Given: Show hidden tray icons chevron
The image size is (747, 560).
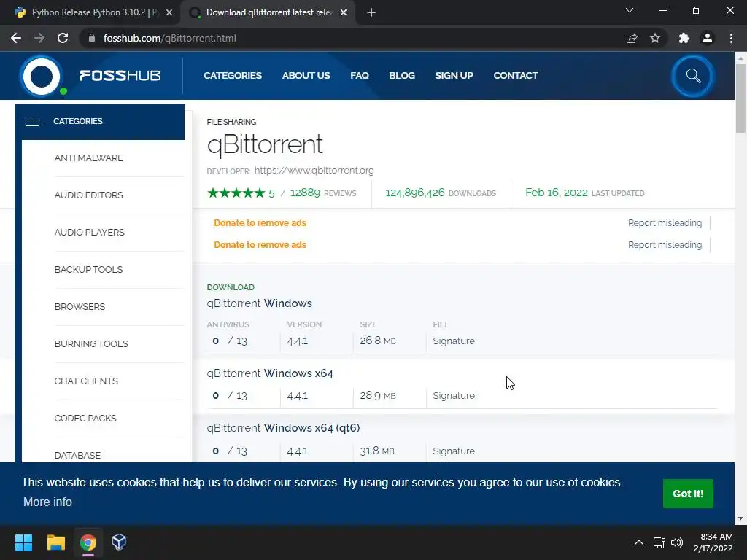Looking at the screenshot, I should 639,542.
